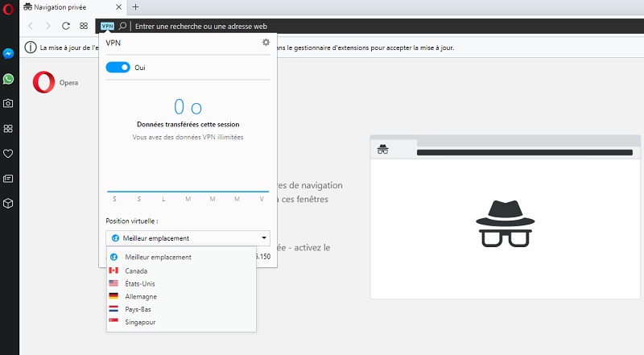Image resolution: width=644 pixels, height=355 pixels.
Task: Click the search magnifier in address bar
Action: click(x=122, y=26)
